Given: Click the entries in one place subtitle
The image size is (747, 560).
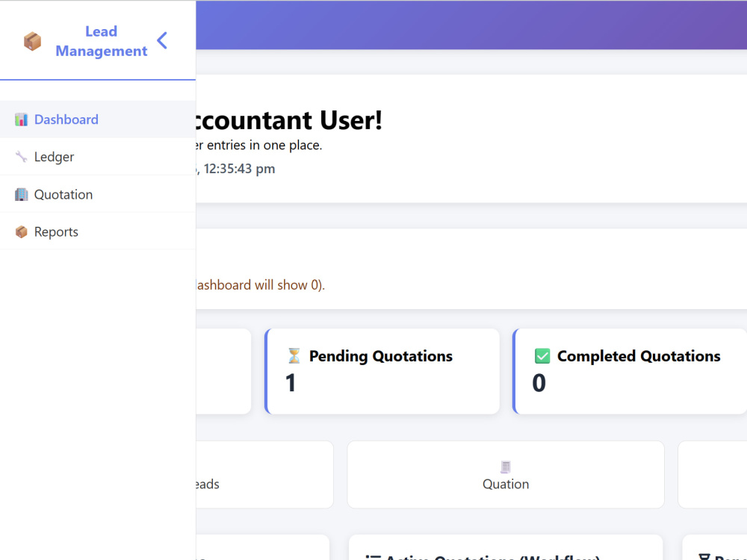Looking at the screenshot, I should point(259,145).
